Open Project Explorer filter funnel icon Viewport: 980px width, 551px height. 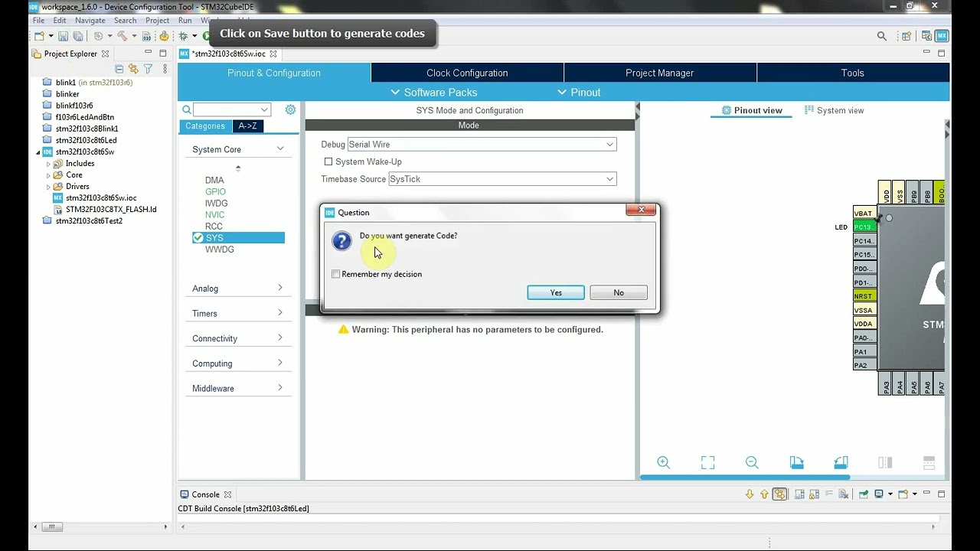[x=149, y=69]
